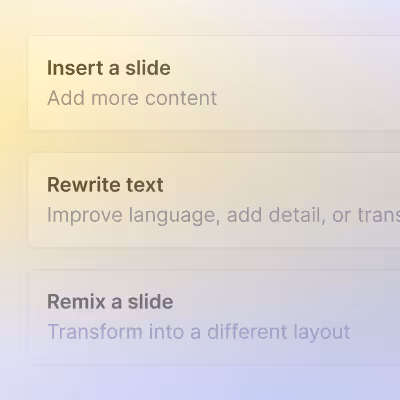
Task: Tap the word 'slide' in Insert heading
Action: [x=148, y=68]
